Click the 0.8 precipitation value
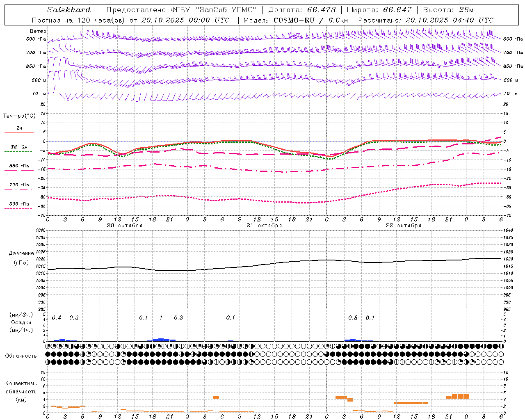Viewport: 525px width, 420px height. click(353, 318)
